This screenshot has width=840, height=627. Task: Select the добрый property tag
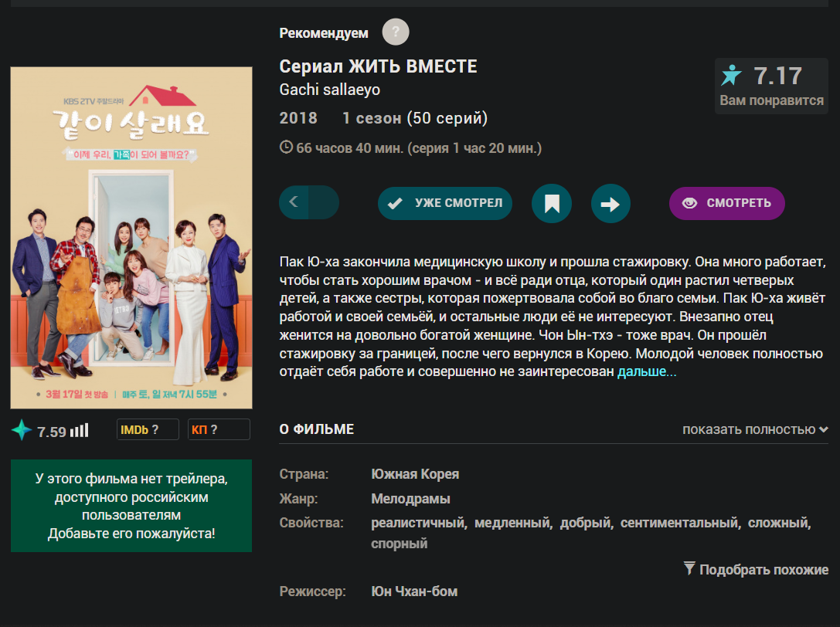pyautogui.click(x=585, y=523)
